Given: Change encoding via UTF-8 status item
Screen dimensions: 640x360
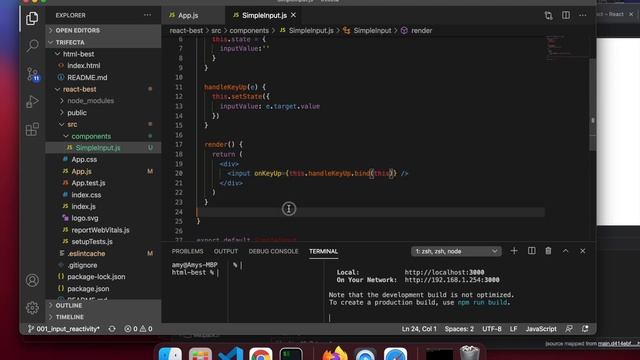Looking at the screenshot, I should coord(491,329).
